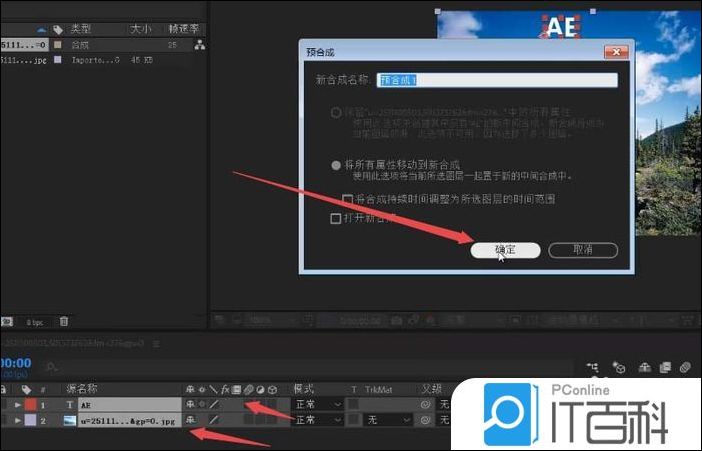Sort the project list by 大小 column
This screenshot has width=702, height=451.
point(141,29)
